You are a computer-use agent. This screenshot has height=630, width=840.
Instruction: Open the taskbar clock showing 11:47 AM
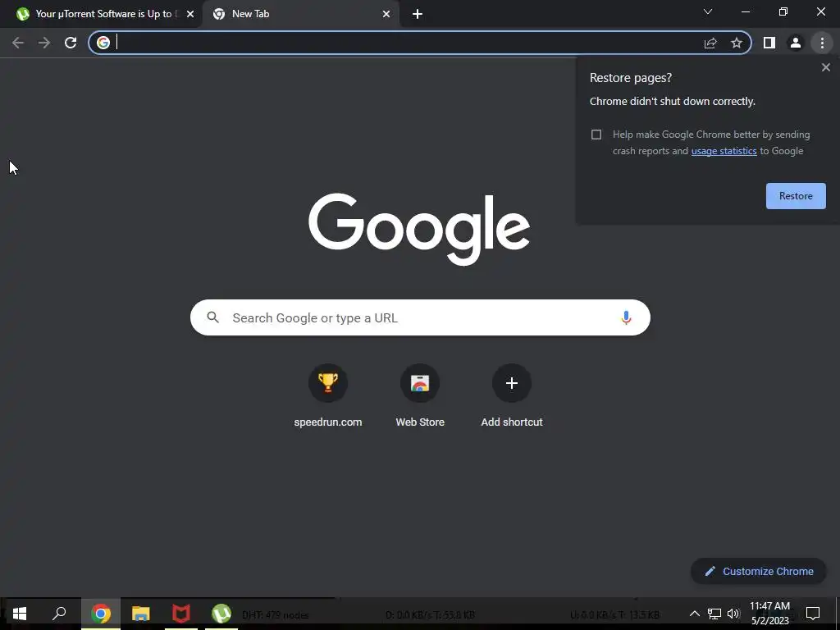point(769,614)
